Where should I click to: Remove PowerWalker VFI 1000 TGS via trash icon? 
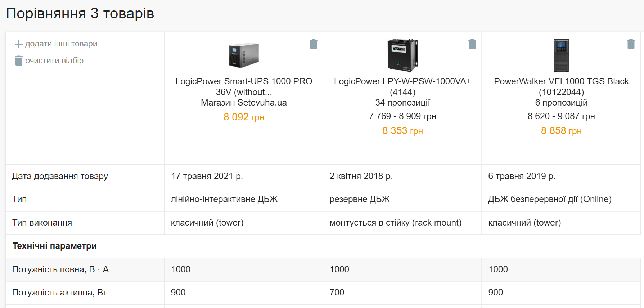click(631, 44)
